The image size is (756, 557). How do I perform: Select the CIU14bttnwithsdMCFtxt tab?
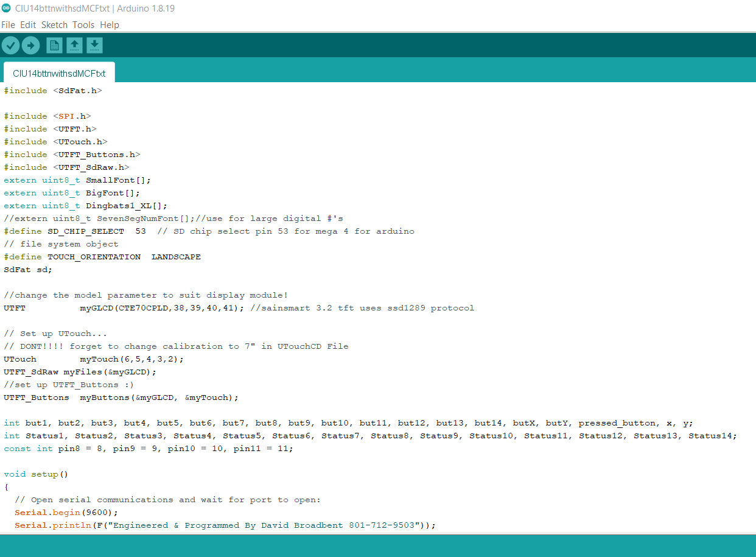[59, 73]
